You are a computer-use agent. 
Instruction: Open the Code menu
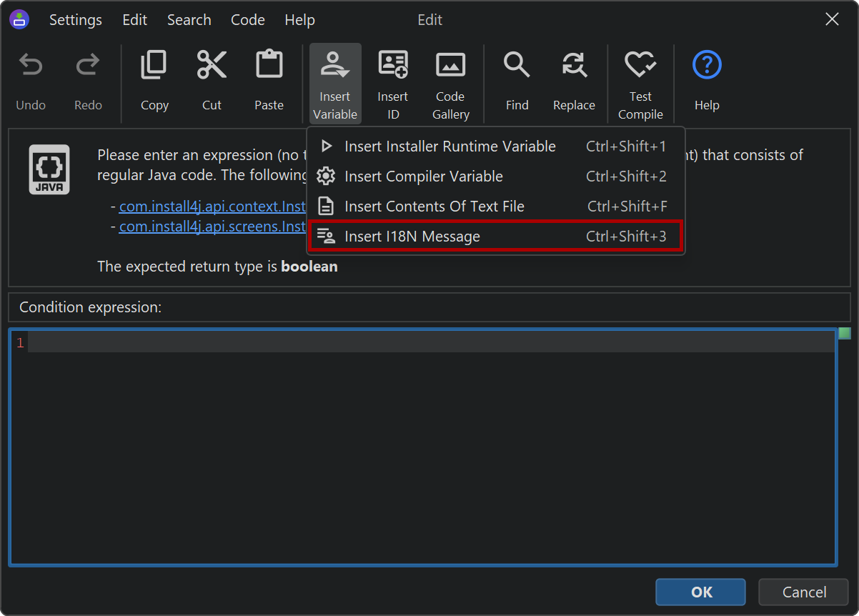(248, 20)
